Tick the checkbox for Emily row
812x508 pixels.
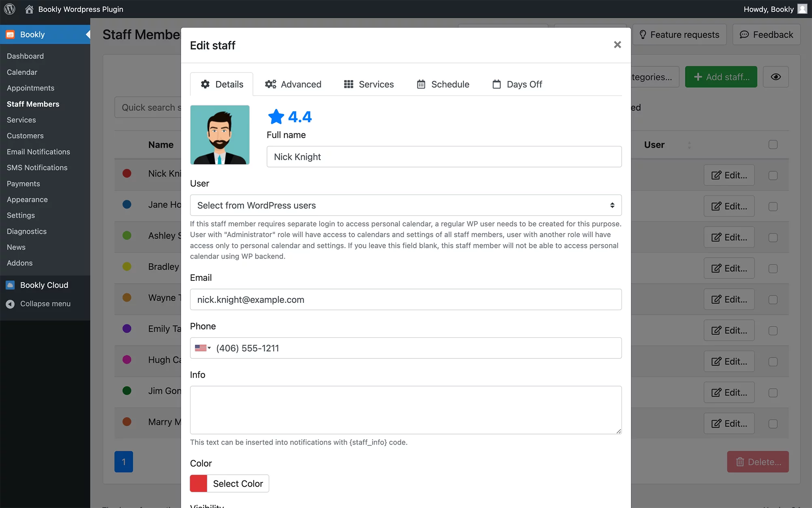[773, 331]
